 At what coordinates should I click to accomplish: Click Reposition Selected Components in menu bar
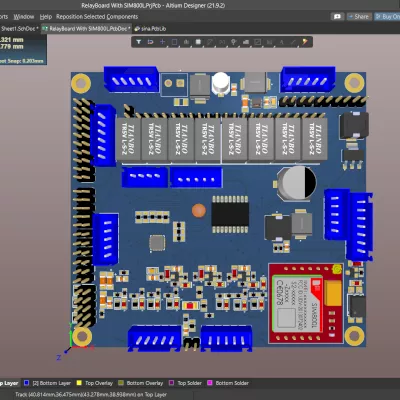tap(97, 17)
